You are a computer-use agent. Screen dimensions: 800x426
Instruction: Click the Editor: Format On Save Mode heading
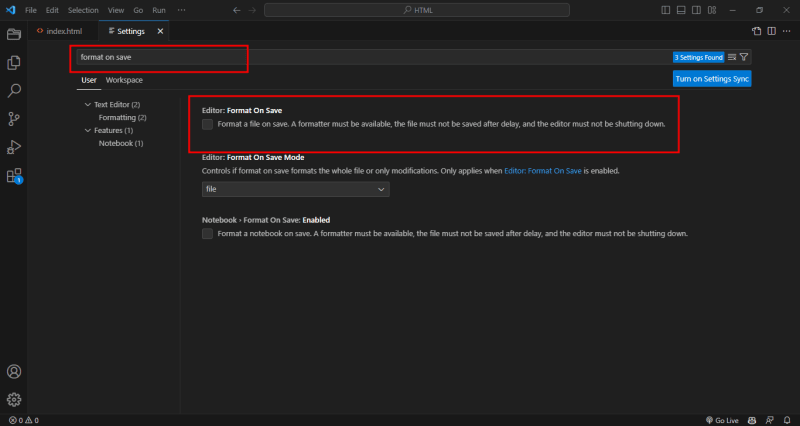pyautogui.click(x=253, y=158)
